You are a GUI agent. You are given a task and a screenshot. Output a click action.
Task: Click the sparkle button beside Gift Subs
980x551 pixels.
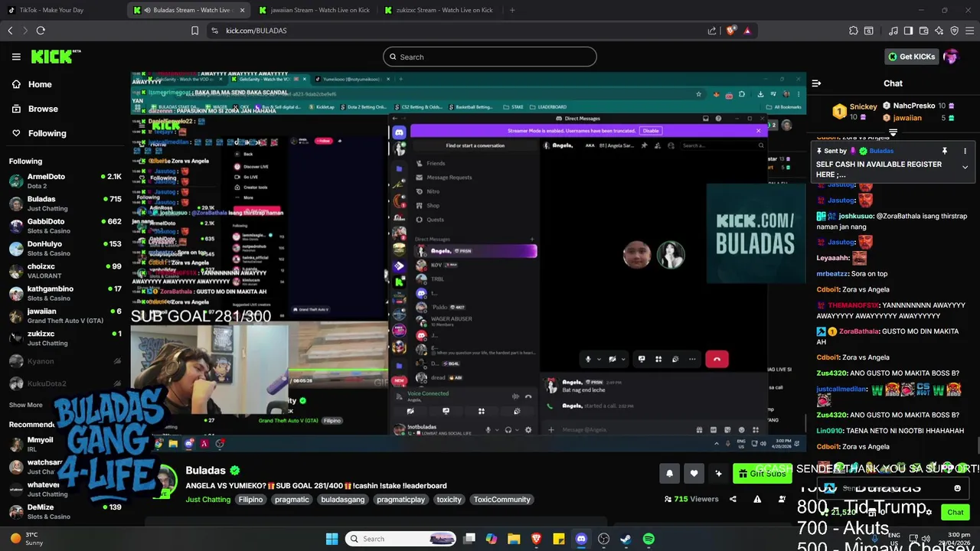coord(718,474)
